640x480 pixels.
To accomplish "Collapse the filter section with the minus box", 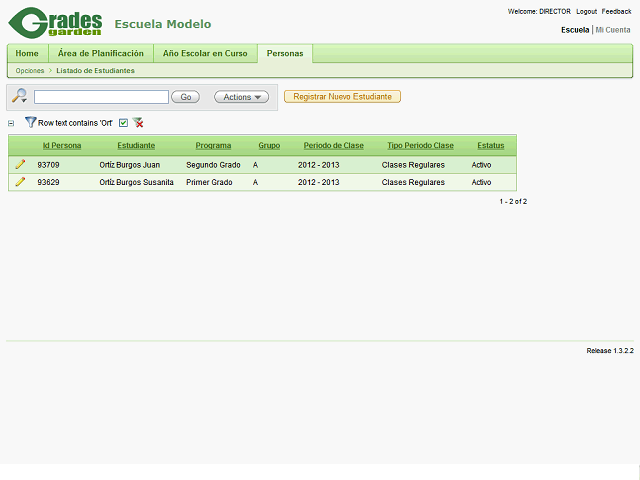I will [11, 124].
